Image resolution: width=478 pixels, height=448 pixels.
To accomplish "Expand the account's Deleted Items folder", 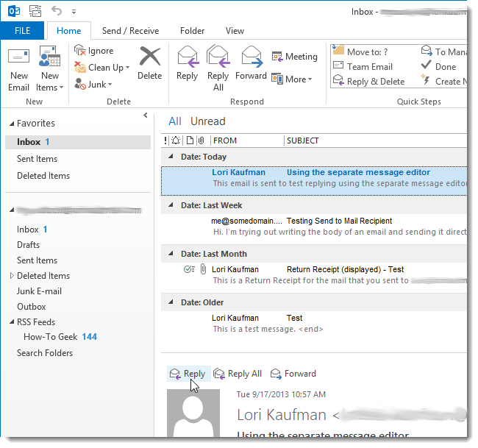I will pos(12,276).
